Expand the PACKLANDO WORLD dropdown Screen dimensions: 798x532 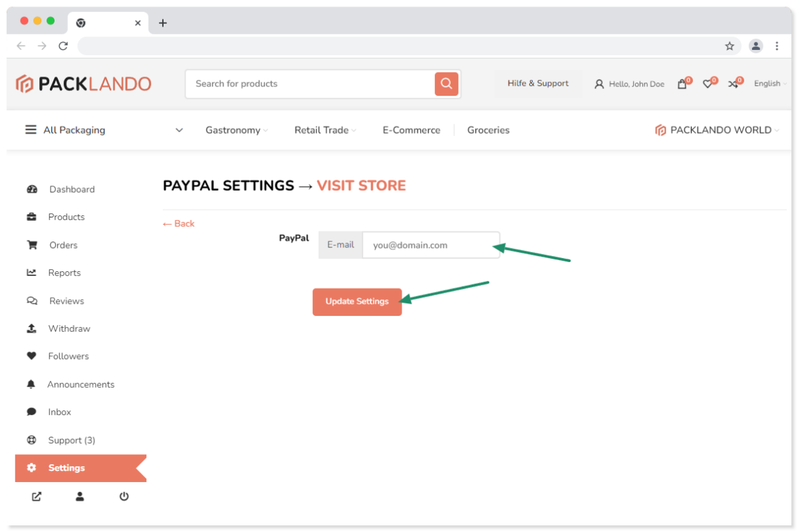(718, 130)
